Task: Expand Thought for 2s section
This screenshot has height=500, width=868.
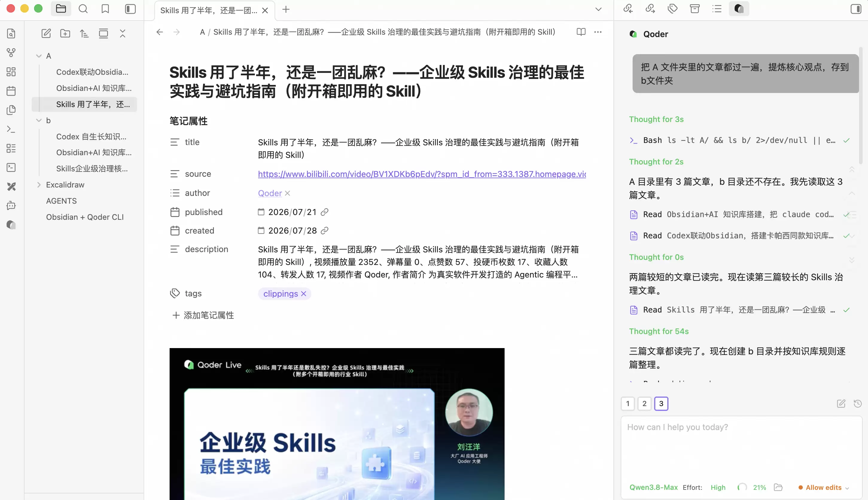Action: click(x=656, y=162)
